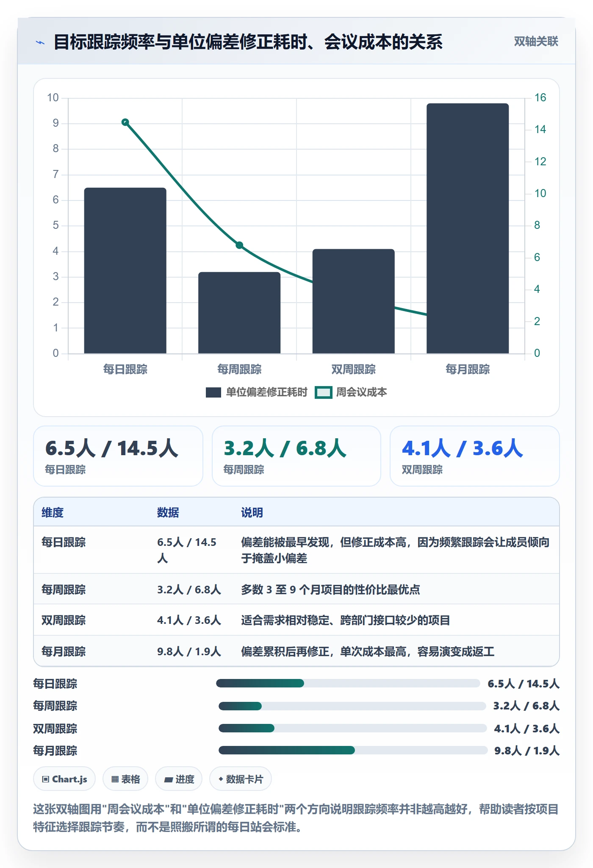
Task: Select the 每日跟踪 table row label
Action: (64, 542)
